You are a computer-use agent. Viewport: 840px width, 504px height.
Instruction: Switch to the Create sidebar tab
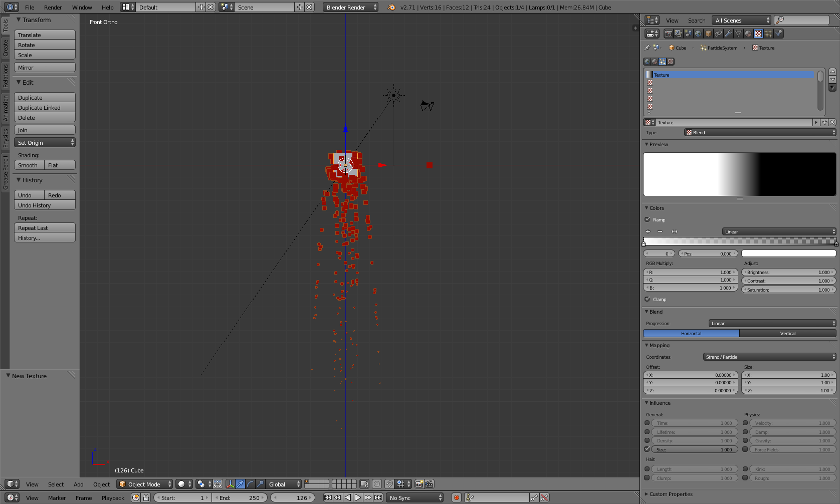pyautogui.click(x=6, y=48)
